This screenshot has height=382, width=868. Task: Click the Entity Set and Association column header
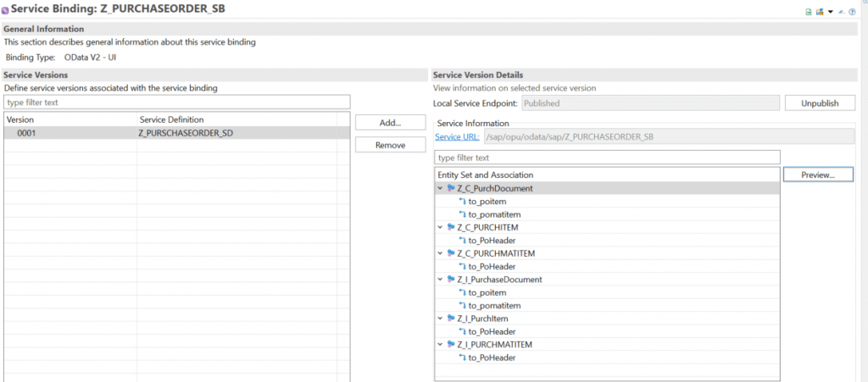(607, 174)
